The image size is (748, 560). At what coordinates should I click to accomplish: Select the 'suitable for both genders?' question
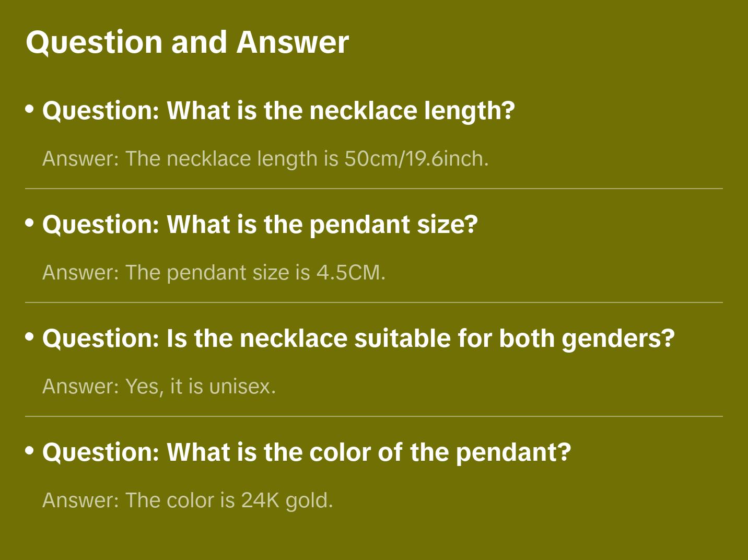pyautogui.click(x=358, y=339)
